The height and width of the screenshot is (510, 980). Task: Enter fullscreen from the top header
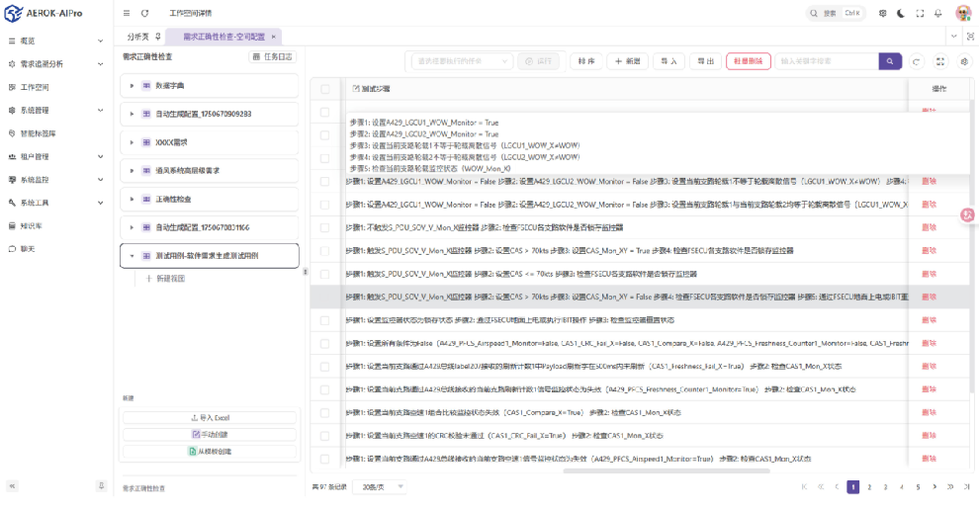pos(919,14)
